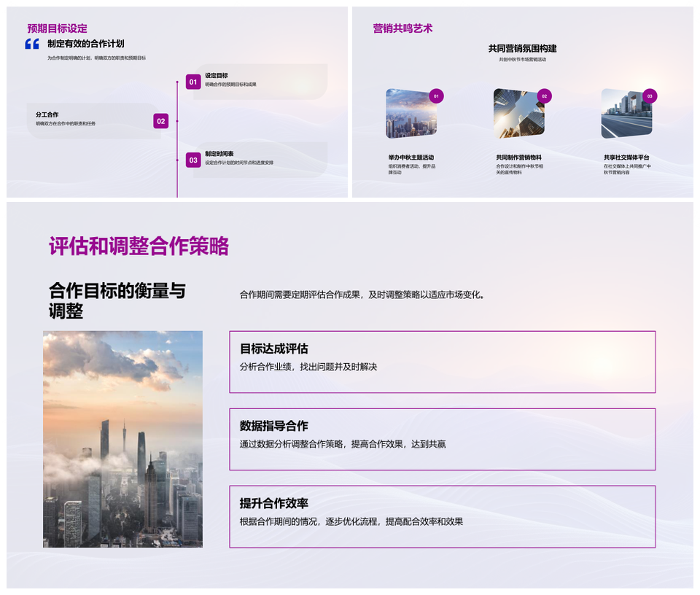Click the large cloudy cityscape image

[x=122, y=439]
